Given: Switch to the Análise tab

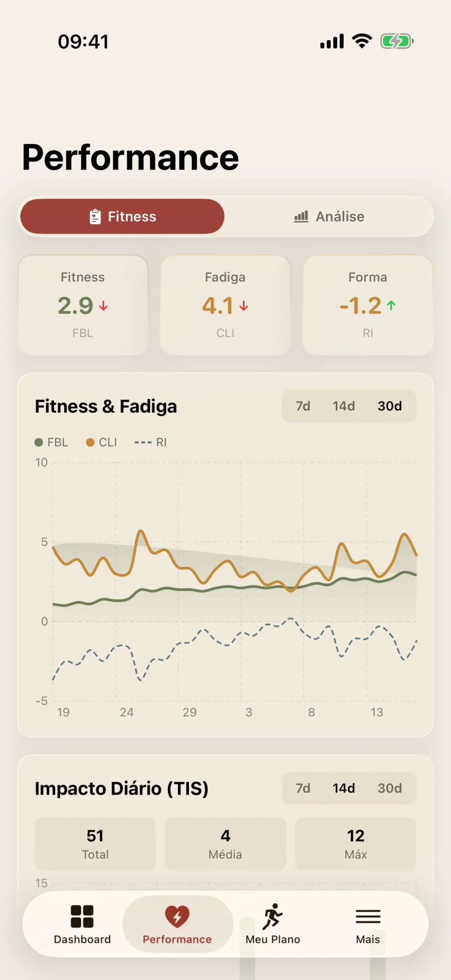Looking at the screenshot, I should tap(329, 217).
